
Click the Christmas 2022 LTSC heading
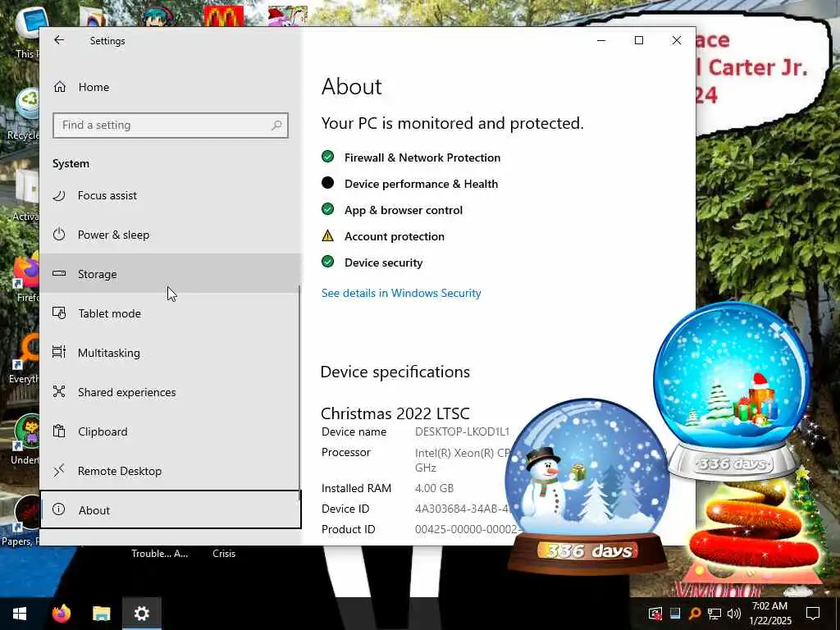click(395, 413)
